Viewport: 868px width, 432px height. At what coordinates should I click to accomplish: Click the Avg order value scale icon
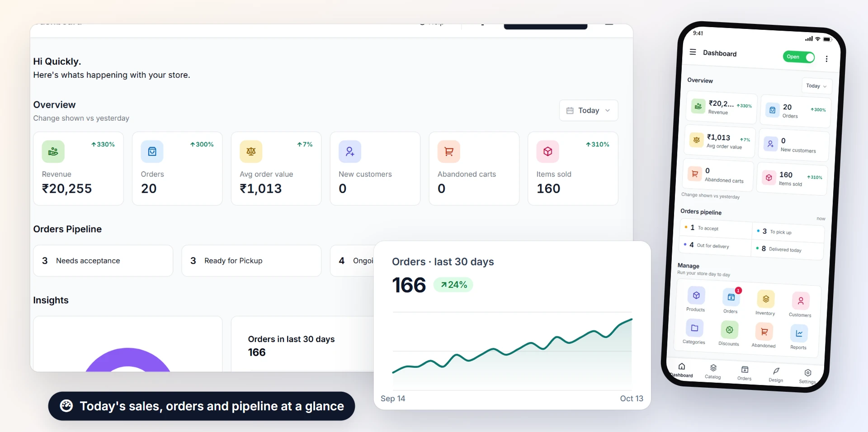click(x=251, y=152)
